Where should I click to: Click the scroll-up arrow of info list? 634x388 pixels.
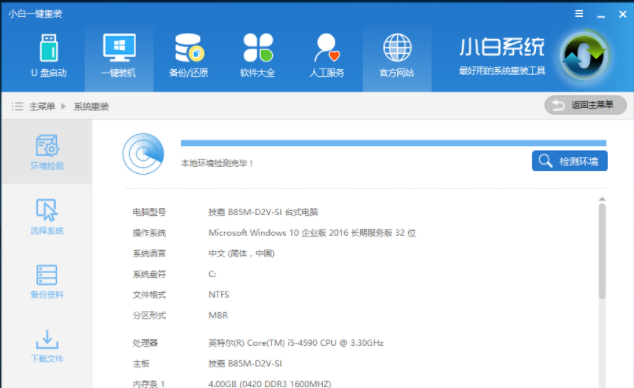coord(602,199)
